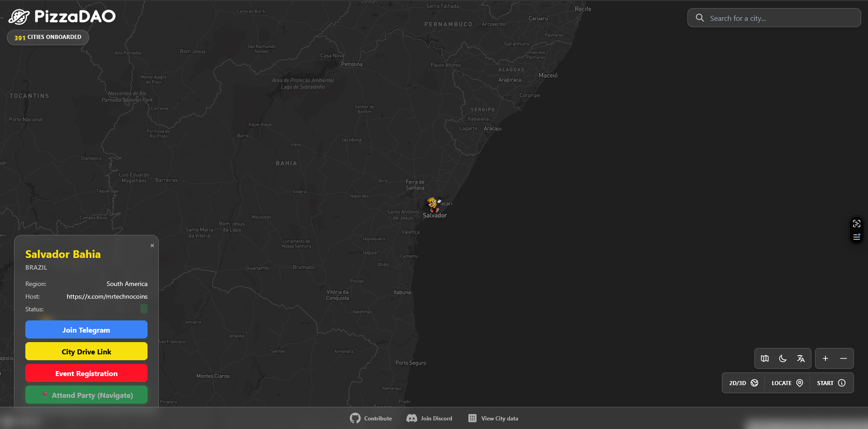Click the red Event Registration button
The image size is (868, 429).
(x=86, y=373)
